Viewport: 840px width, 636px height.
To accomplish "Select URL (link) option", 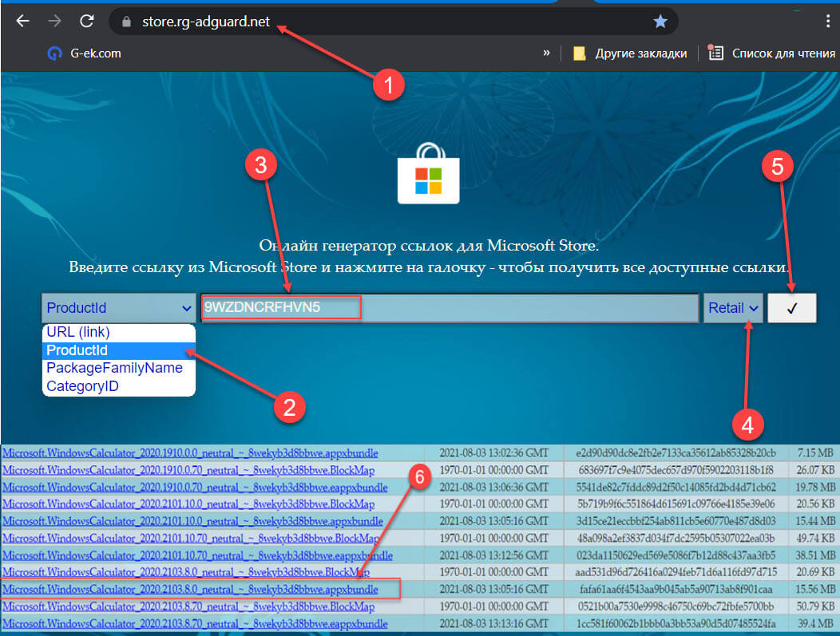I will coord(78,332).
